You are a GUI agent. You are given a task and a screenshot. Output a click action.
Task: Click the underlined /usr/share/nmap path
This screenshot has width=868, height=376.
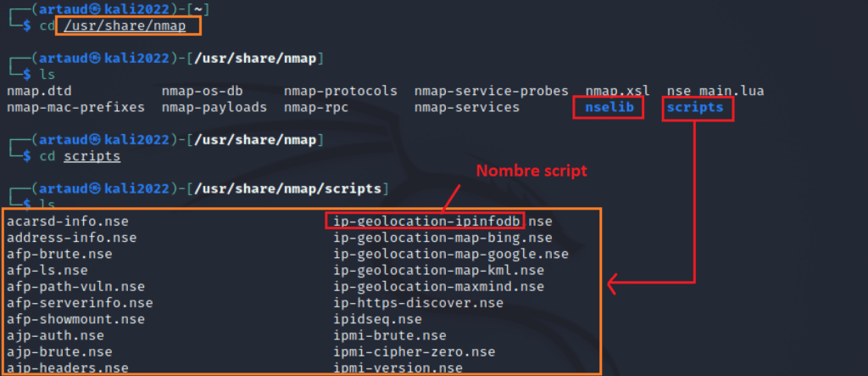[x=125, y=26]
